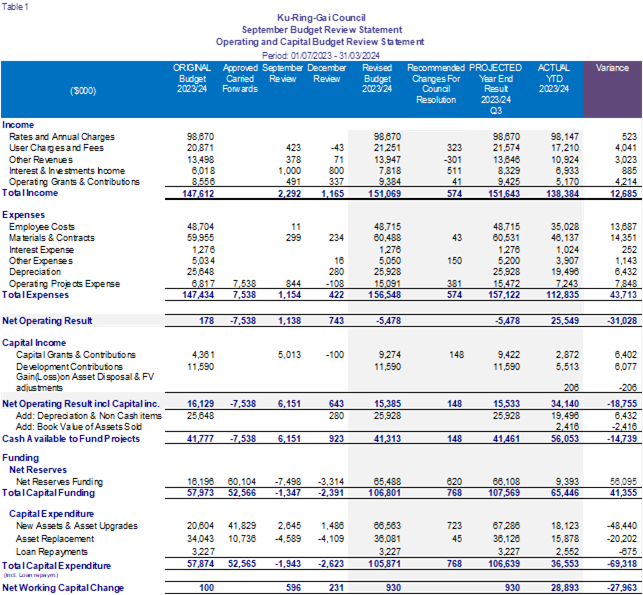Select the 'Revised Budget 2023/24' header
Screen dimensions: 643x595
pyautogui.click(x=377, y=78)
